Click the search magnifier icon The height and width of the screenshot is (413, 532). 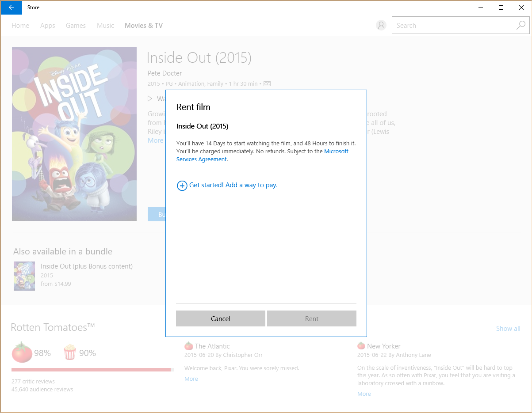point(521,25)
